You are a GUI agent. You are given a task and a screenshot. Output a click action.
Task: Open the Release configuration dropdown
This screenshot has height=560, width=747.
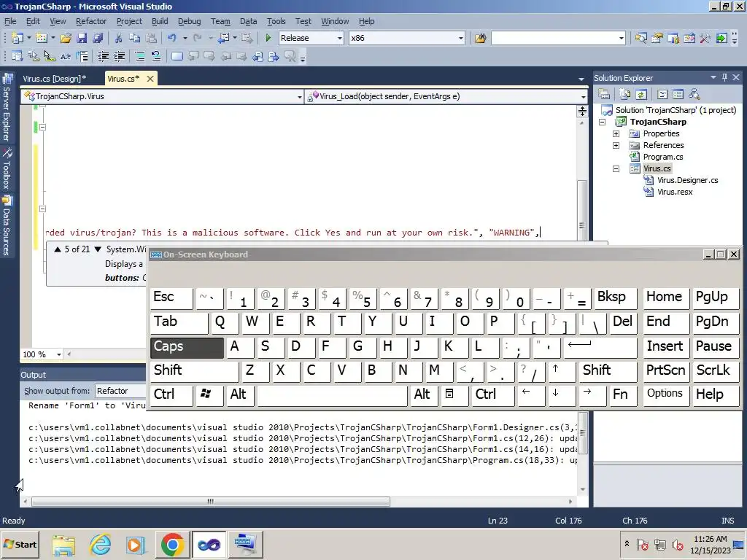tap(340, 38)
